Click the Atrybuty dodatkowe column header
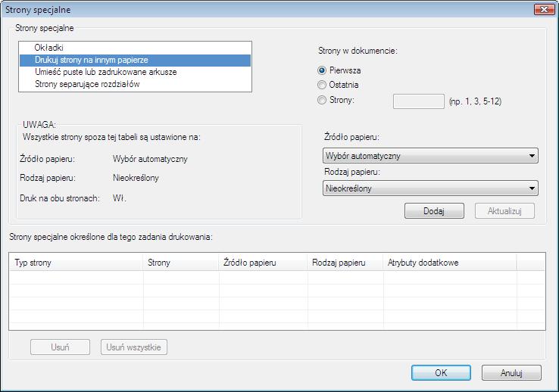Viewport: 559px width, 392px height. point(450,263)
